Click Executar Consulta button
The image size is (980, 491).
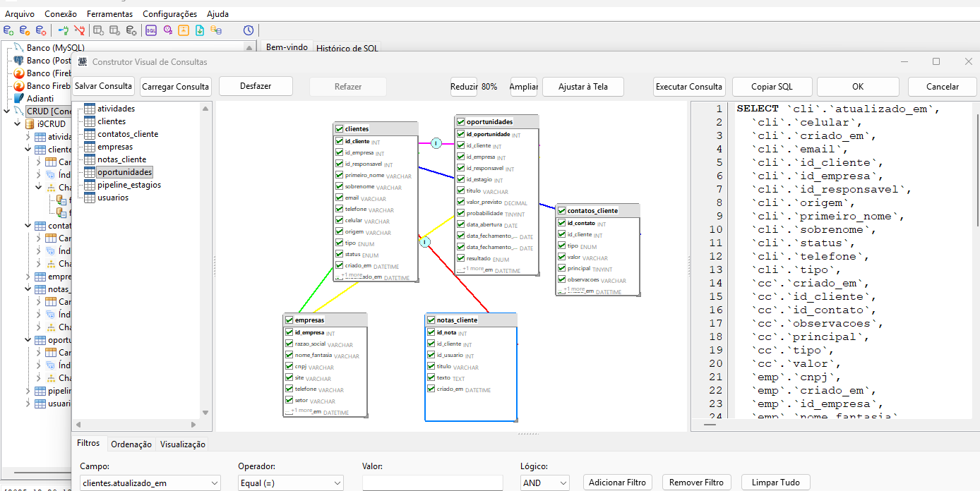(689, 86)
